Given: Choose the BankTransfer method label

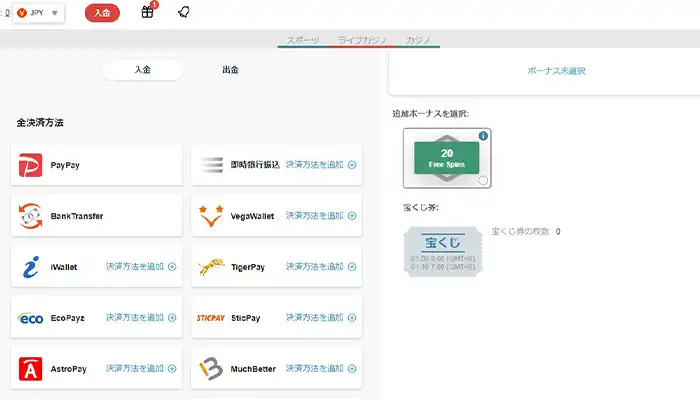Looking at the screenshot, I should 77,216.
